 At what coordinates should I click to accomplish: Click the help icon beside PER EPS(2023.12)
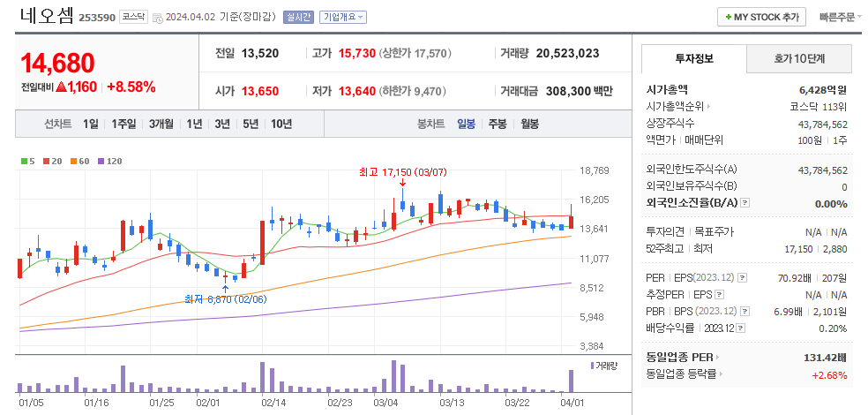point(743,277)
